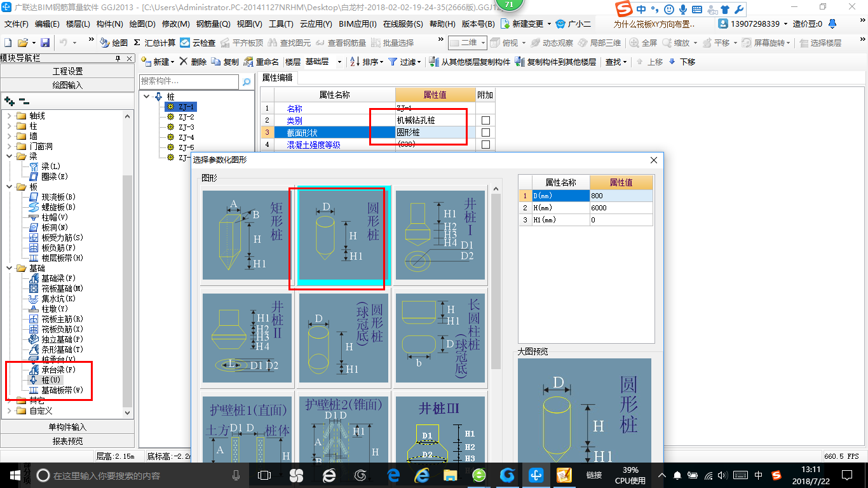Screen dimensions: 868x488
Task: Expand the 柱 folder in navigator
Action: click(x=9, y=126)
